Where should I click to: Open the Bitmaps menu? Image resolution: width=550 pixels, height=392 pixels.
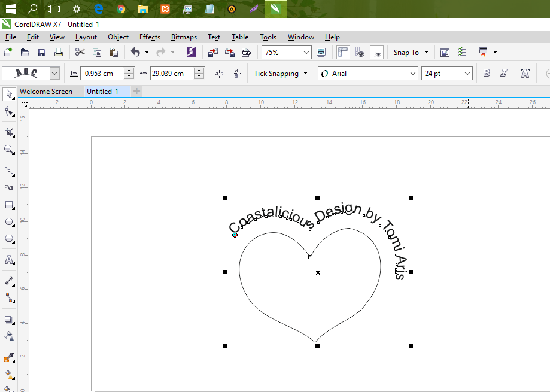[183, 37]
